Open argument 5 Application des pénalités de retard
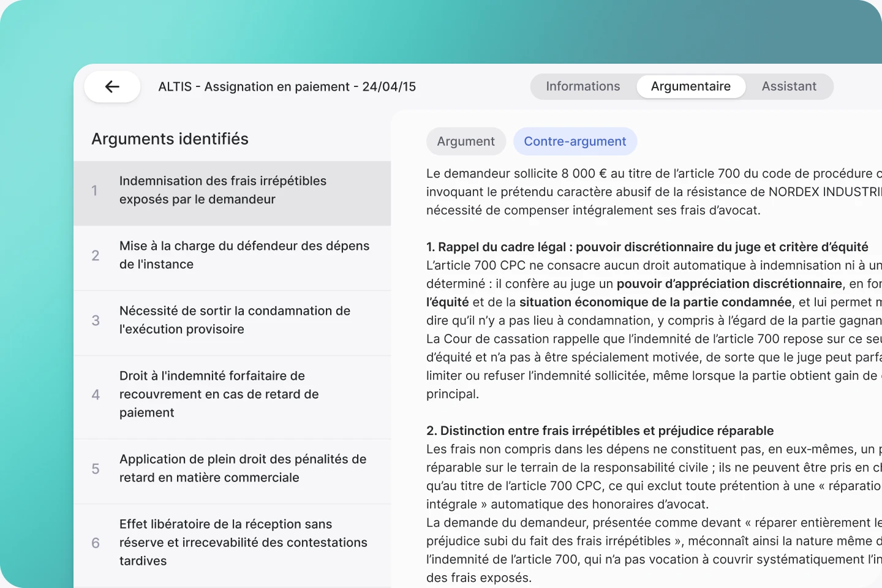882x588 pixels. tap(232, 472)
